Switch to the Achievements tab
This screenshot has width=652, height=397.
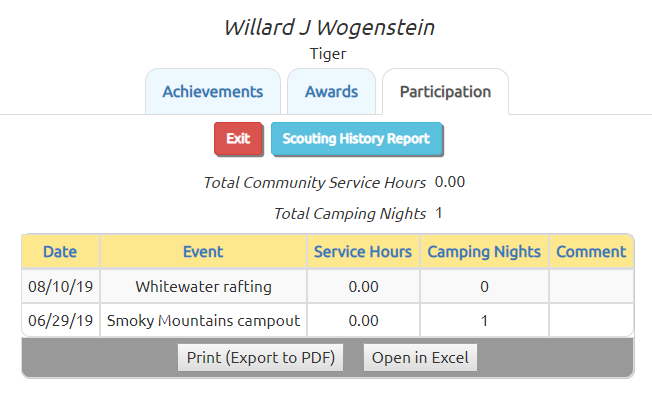click(213, 91)
